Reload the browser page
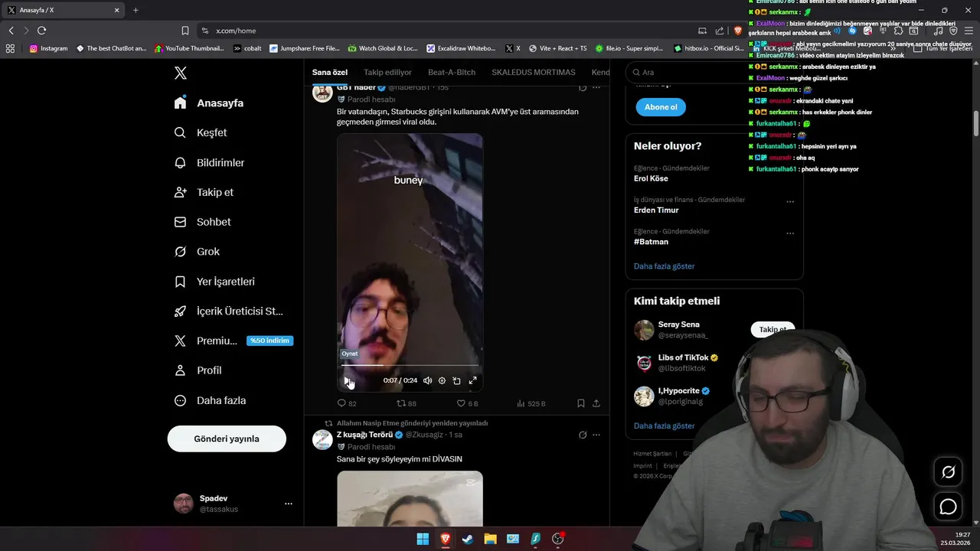The height and width of the screenshot is (551, 980). (41, 31)
